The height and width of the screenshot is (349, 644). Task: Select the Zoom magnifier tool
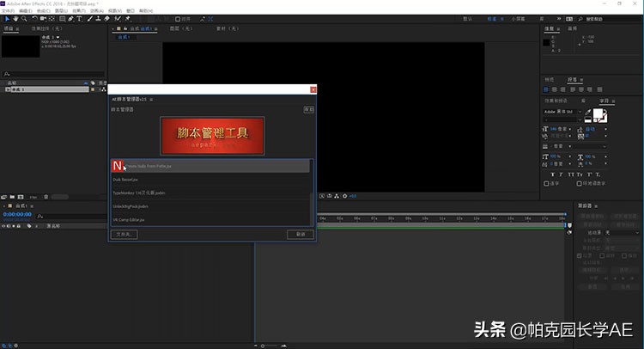pyautogui.click(x=24, y=19)
